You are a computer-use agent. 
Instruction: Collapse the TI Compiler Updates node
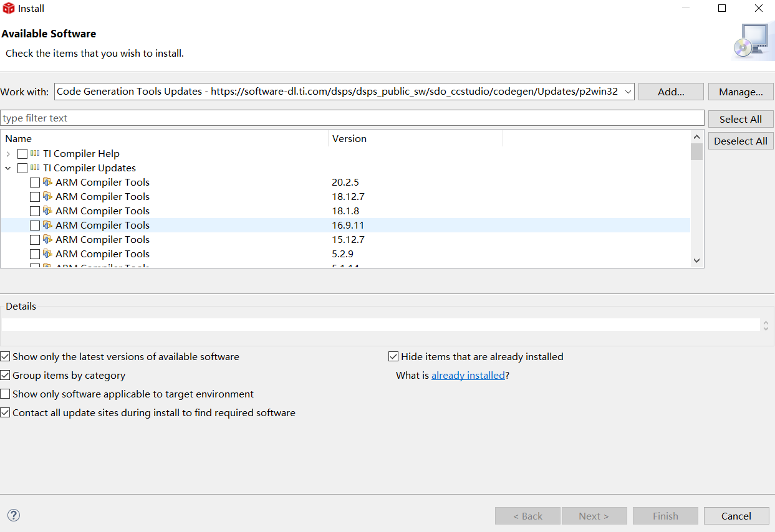(x=8, y=168)
